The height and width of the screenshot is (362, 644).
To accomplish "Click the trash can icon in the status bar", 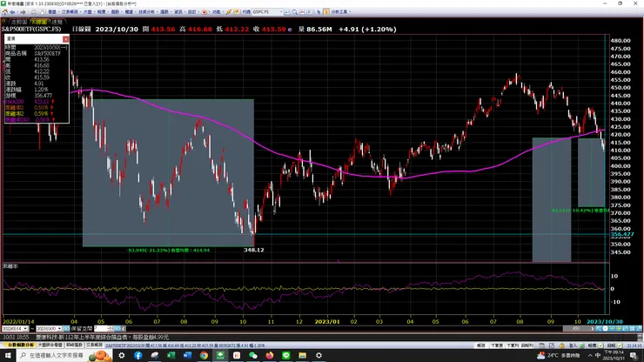I will pos(542,345).
